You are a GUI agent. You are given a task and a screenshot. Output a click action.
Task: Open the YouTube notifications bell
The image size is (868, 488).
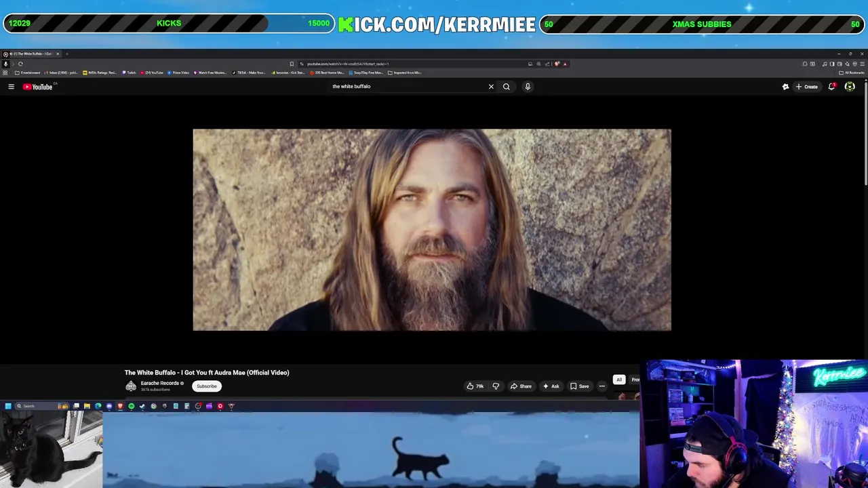tap(831, 87)
